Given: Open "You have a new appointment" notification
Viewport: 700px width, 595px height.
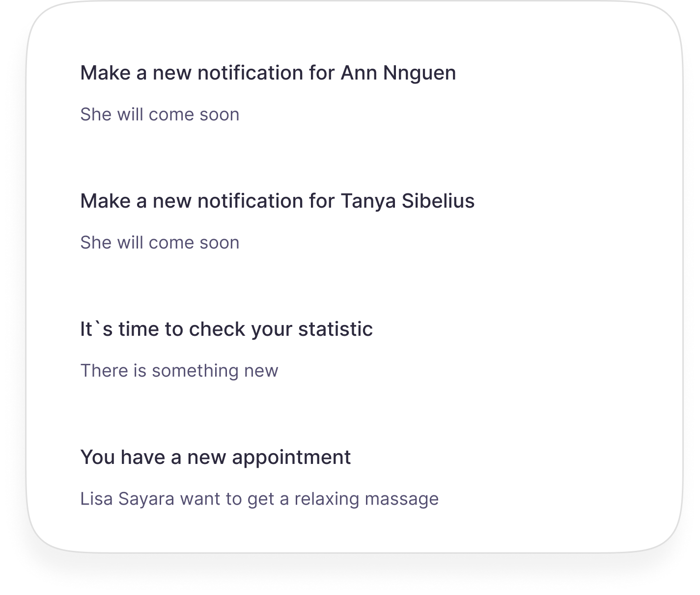Looking at the screenshot, I should 216,458.
